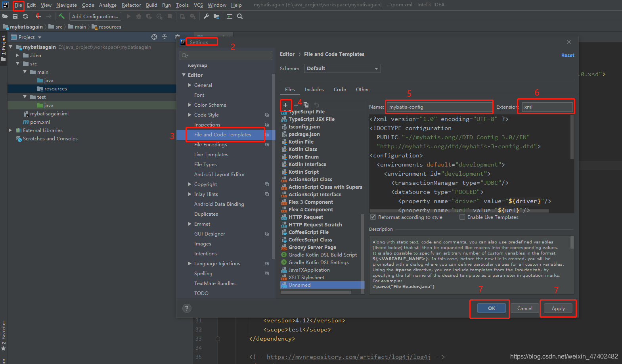Expand the .idea folder in Project tree
This screenshot has height=364, width=622.
click(17, 55)
